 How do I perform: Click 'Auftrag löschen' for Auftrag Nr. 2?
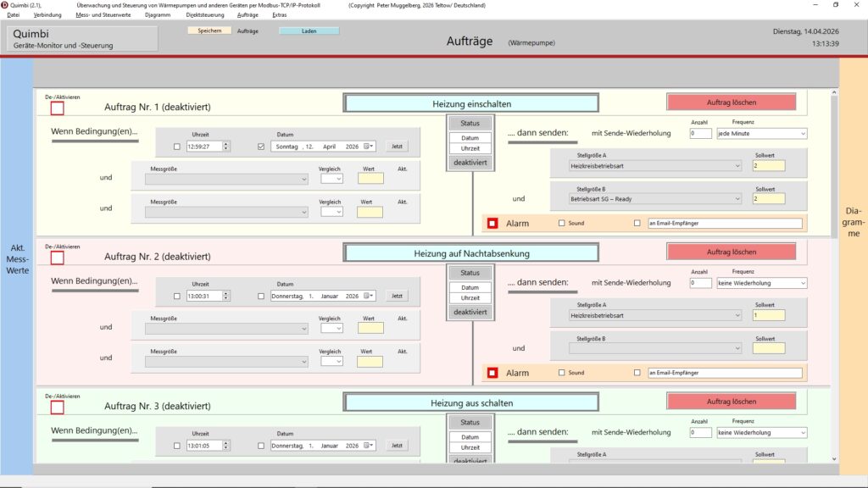pyautogui.click(x=731, y=252)
